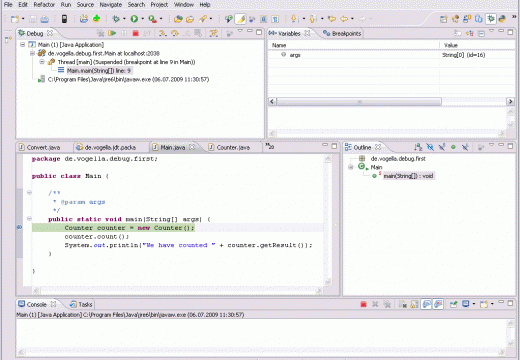The width and height of the screenshot is (520, 360).
Task: Collapse the Thread [main] tree node
Action: coord(42,62)
